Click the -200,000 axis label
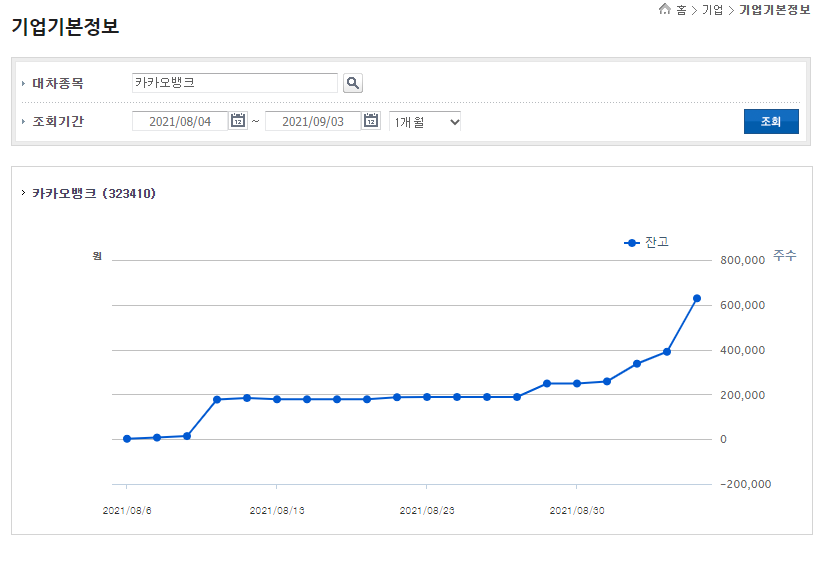The width and height of the screenshot is (814, 567). tap(745, 484)
